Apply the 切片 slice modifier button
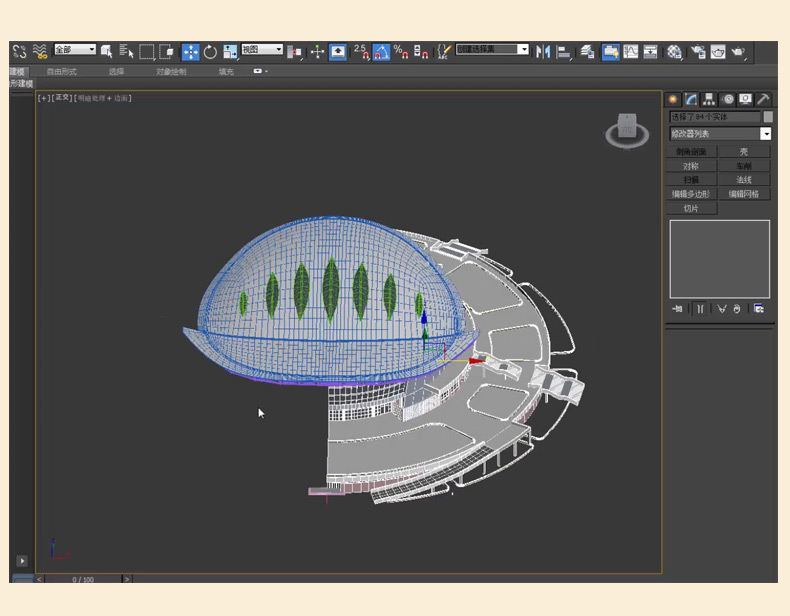 click(691, 208)
